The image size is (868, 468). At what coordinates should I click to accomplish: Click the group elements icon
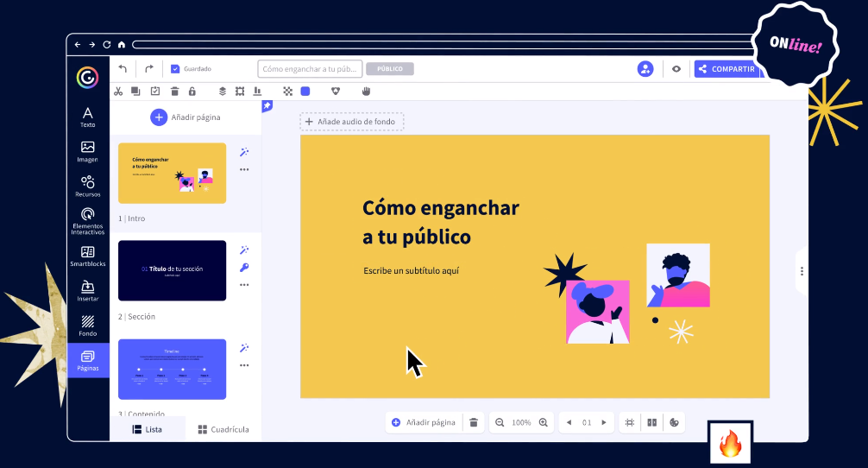(240, 92)
